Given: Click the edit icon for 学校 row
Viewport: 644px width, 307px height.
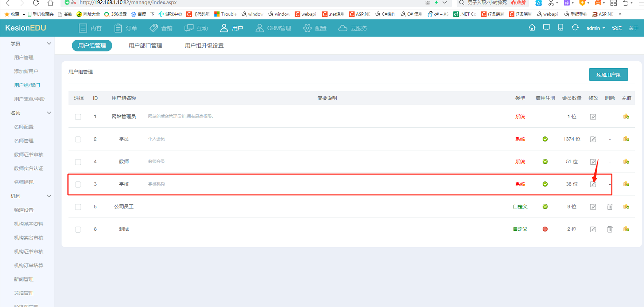Looking at the screenshot, I should 593,184.
